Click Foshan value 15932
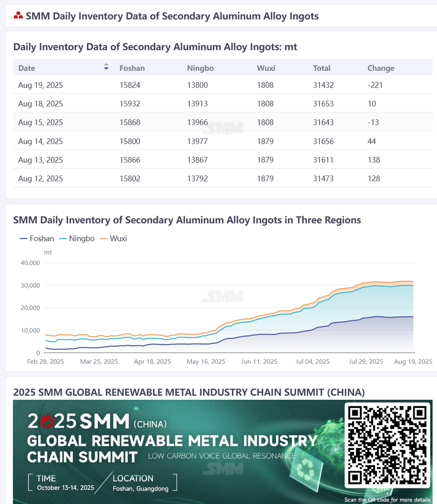This screenshot has width=437, height=504. click(130, 104)
